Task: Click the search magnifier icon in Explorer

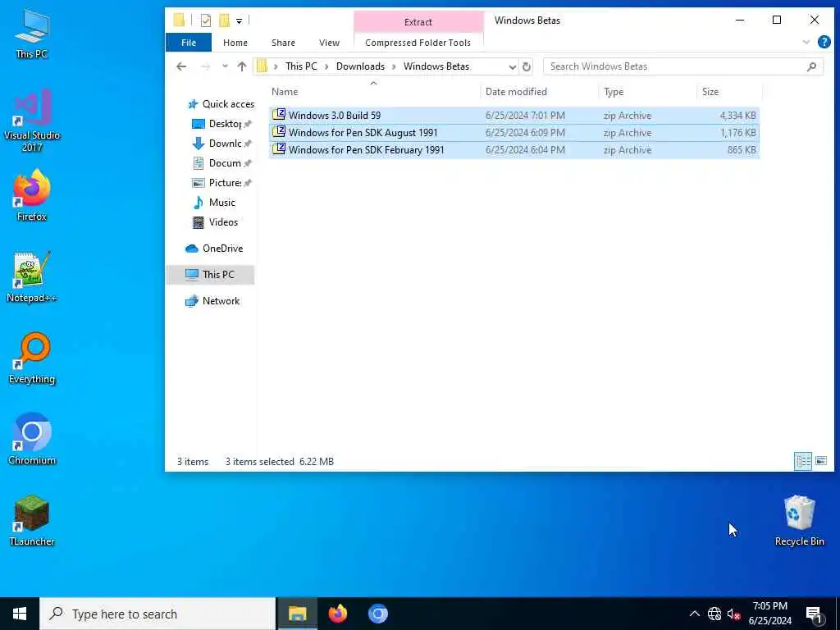Action: [811, 66]
